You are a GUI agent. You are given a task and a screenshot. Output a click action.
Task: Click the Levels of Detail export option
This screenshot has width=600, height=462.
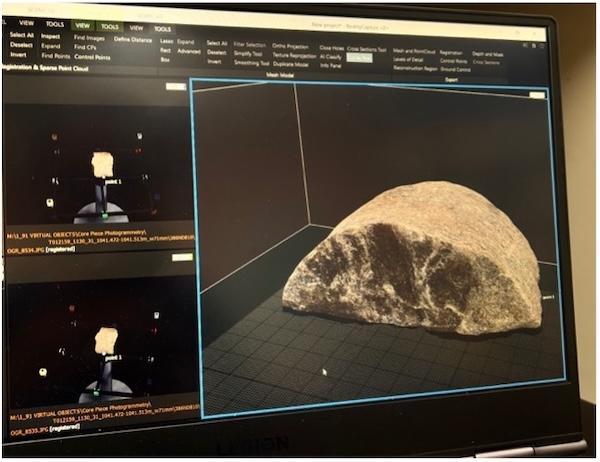click(408, 60)
